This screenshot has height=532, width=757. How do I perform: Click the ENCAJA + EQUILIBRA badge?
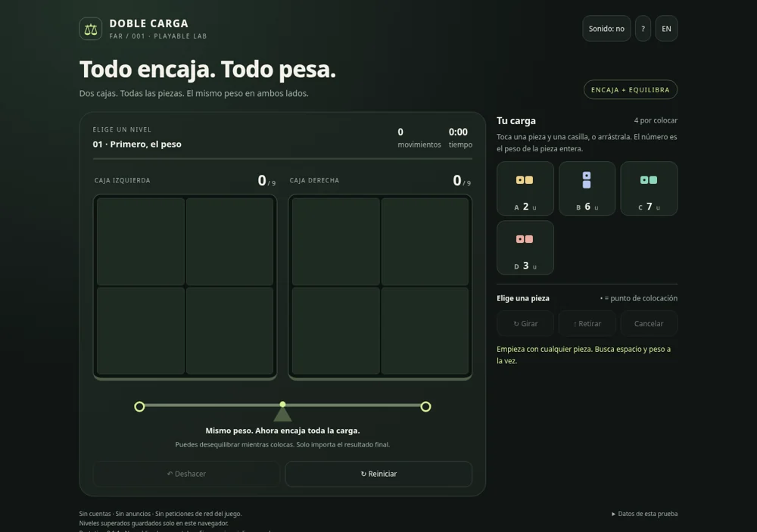(631, 90)
